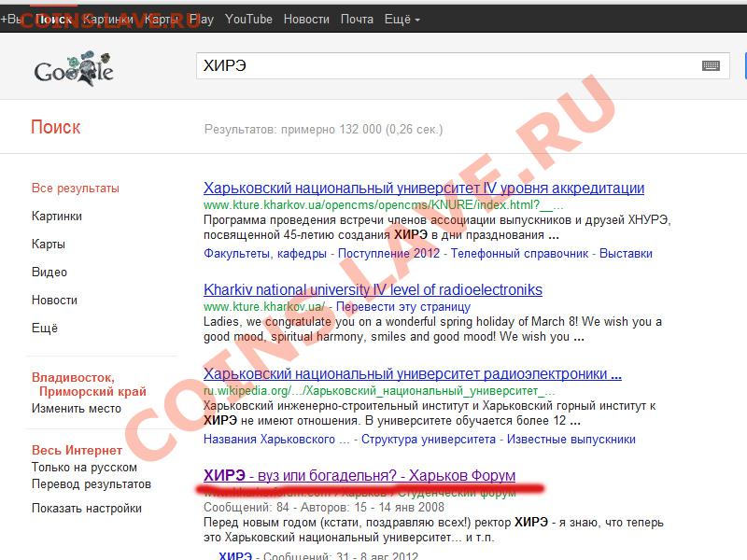Open the Выставки sitelink

(626, 253)
